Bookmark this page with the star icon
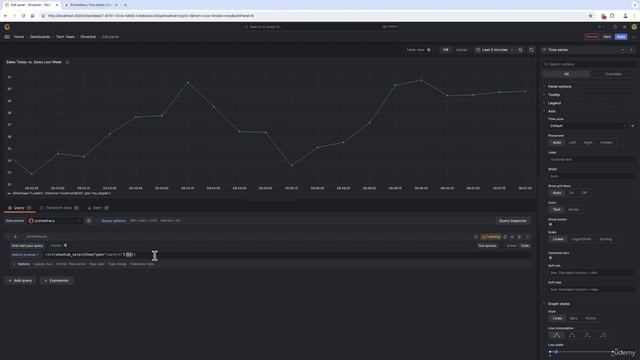Viewport: 640px width, 360px height. (x=590, y=16)
